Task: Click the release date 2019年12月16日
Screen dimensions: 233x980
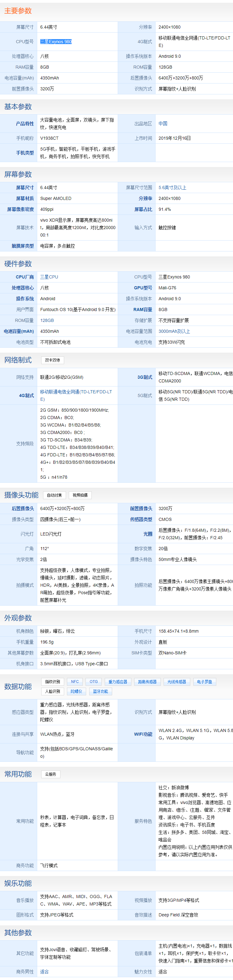Action: coord(174,138)
